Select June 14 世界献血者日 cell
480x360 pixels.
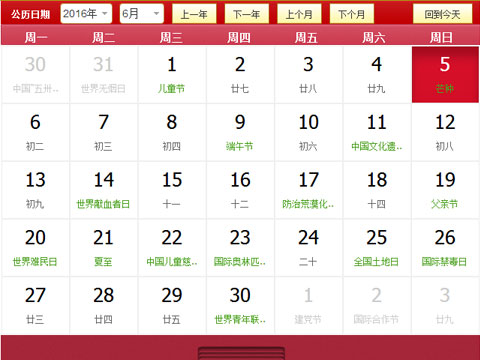[x=104, y=190]
